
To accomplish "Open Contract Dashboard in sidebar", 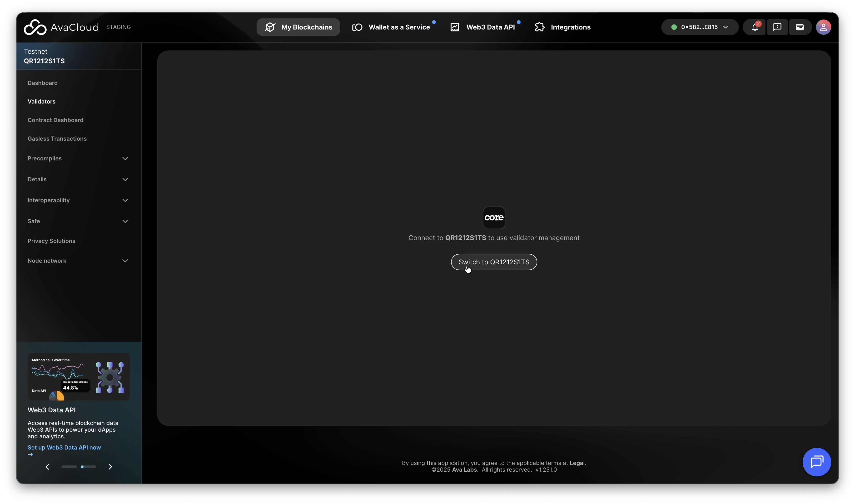I will pos(55,120).
